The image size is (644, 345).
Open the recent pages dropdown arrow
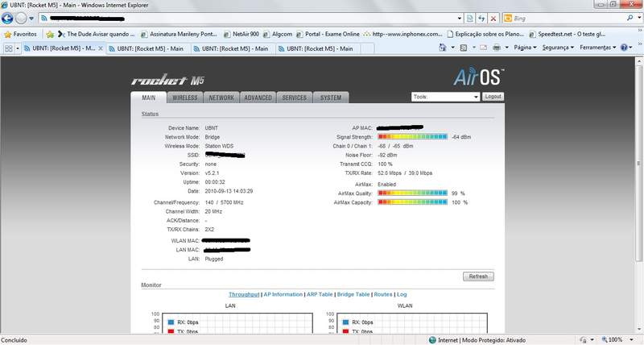(x=31, y=19)
